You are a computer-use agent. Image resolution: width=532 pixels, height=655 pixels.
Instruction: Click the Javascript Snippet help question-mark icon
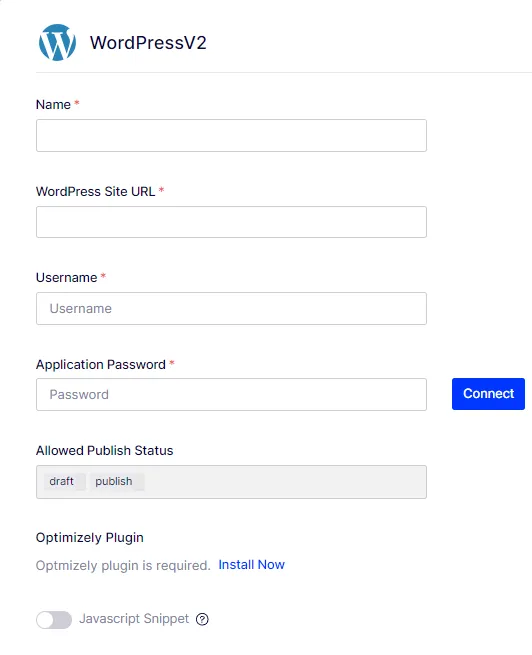point(202,619)
